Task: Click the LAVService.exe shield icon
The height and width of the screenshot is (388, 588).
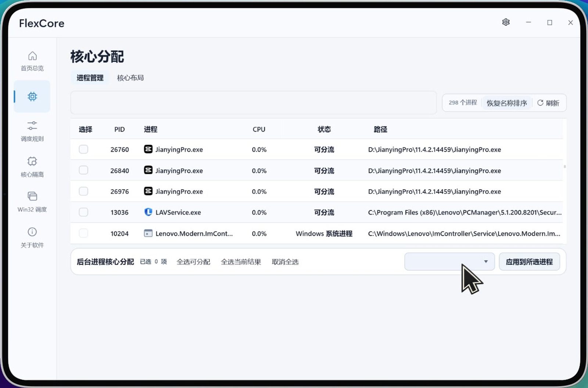Action: [x=148, y=212]
